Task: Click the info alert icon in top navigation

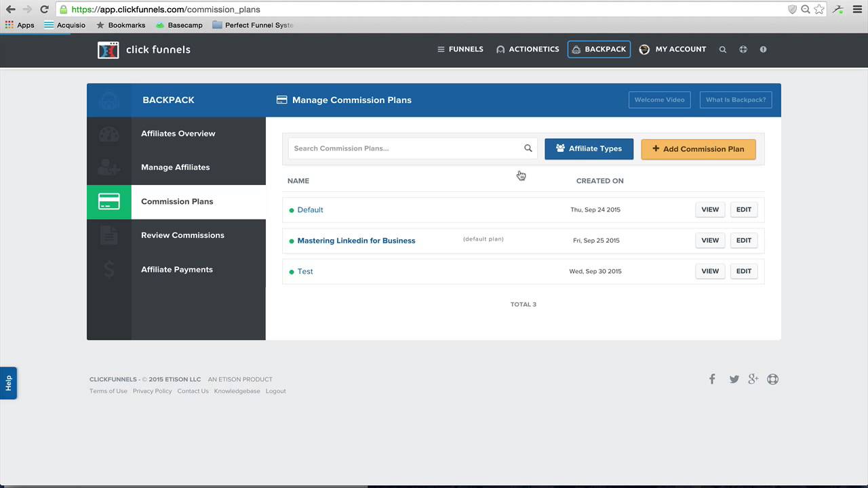Action: point(763,49)
